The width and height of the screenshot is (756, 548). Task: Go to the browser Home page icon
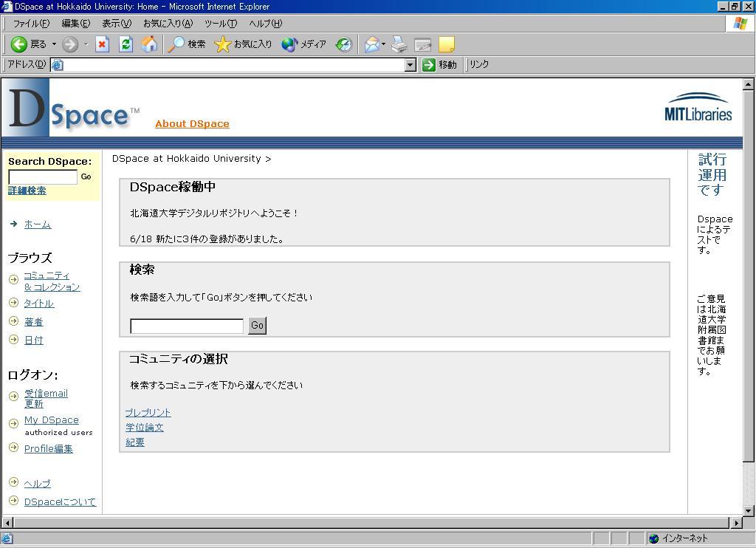pos(149,44)
